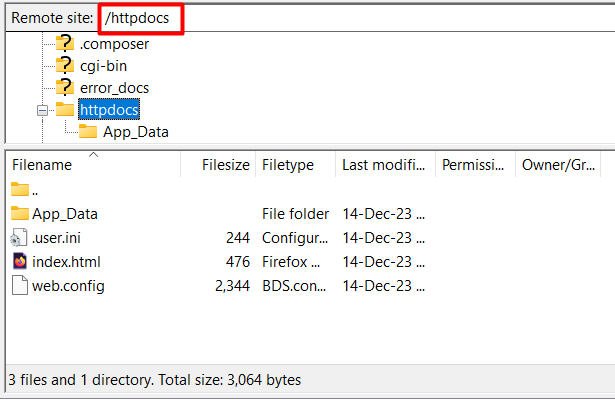
Task: Select the App_Data folder in file list
Action: pos(64,213)
